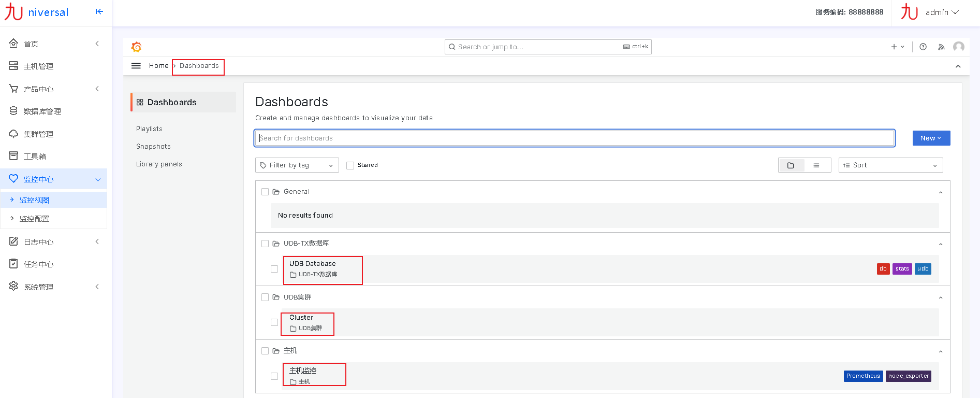Screen dimensions: 980x398
Task: Open the news RSS feed icon
Action: point(941,47)
